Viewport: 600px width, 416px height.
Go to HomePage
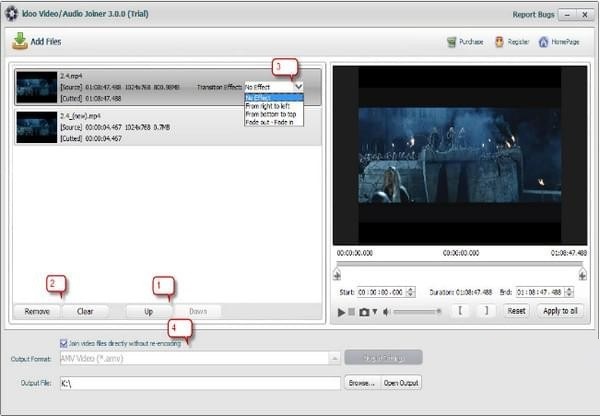coord(559,42)
